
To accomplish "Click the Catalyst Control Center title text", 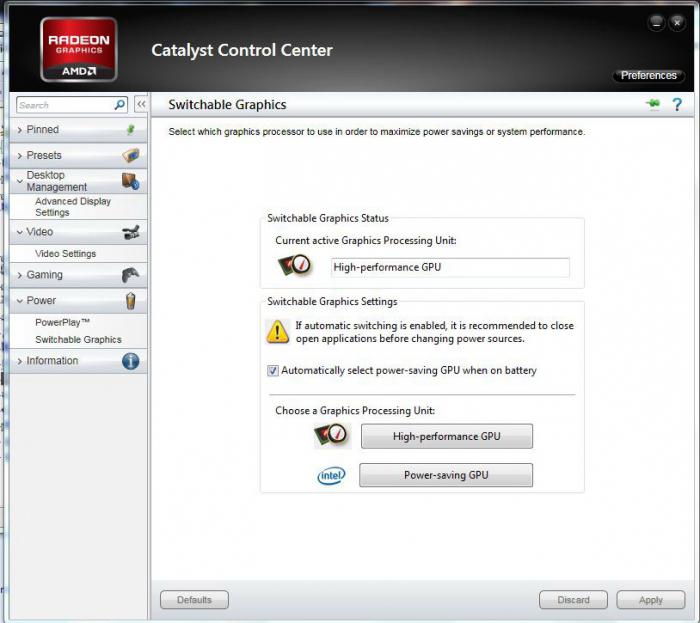I will 242,50.
